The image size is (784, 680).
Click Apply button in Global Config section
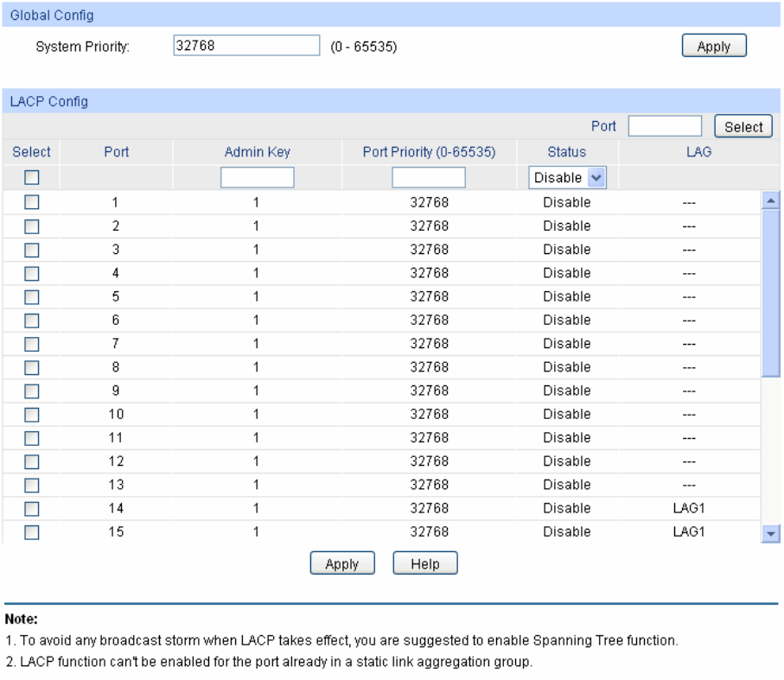[713, 47]
